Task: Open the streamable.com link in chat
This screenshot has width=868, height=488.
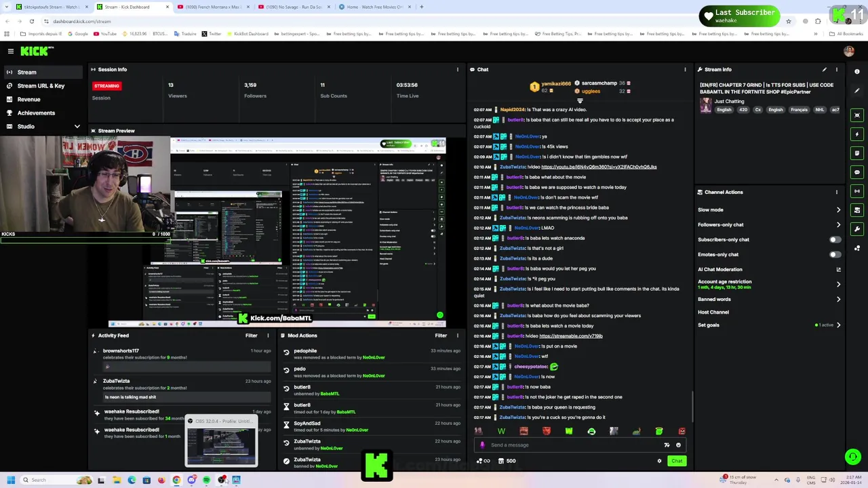Action: point(571,336)
